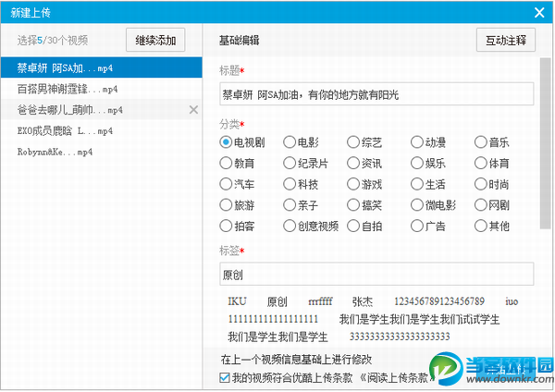The image size is (555, 392).
Task: Choose the 广告 category
Action: pyautogui.click(x=428, y=226)
